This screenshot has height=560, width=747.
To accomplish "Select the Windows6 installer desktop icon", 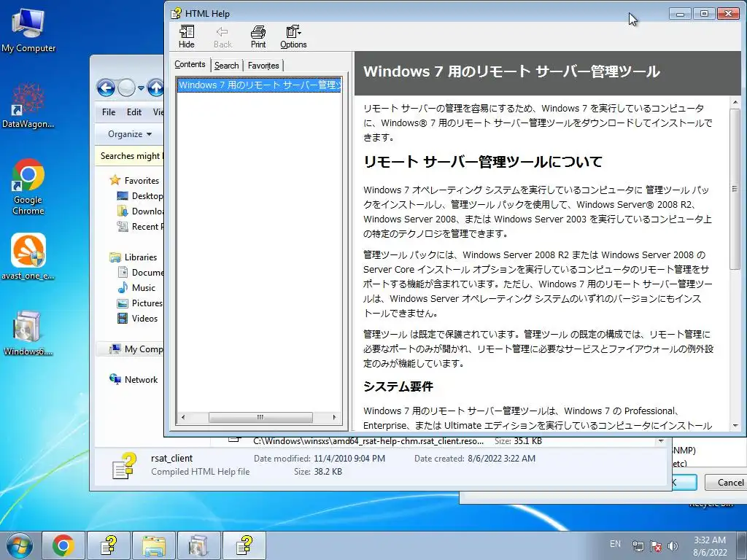I will [28, 333].
